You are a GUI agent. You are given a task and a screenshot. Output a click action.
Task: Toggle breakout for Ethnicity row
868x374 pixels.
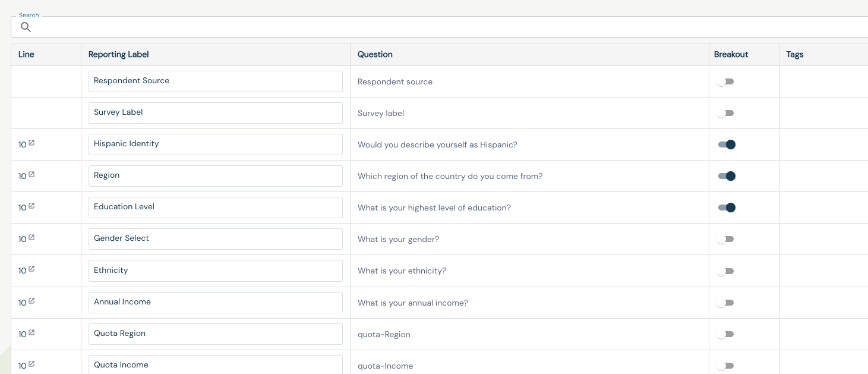click(725, 271)
